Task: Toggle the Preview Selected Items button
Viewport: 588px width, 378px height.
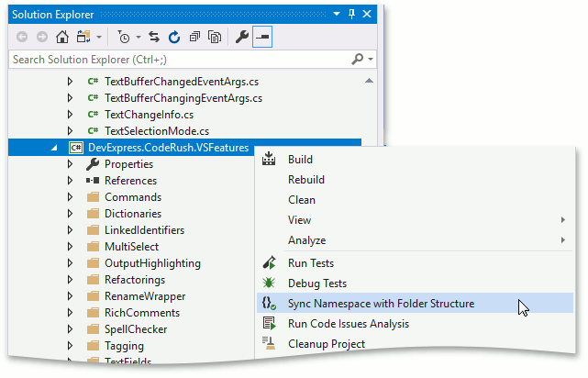Action: point(263,38)
